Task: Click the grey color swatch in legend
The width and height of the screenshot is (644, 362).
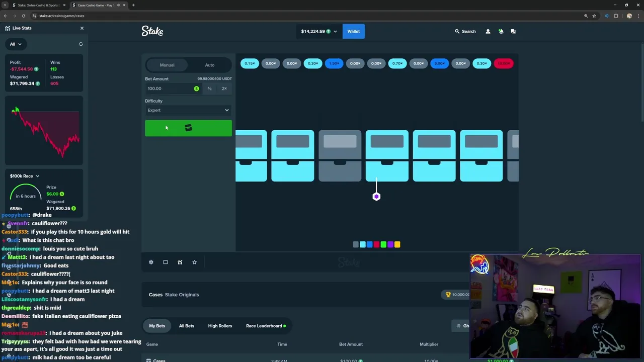Action: point(356,244)
